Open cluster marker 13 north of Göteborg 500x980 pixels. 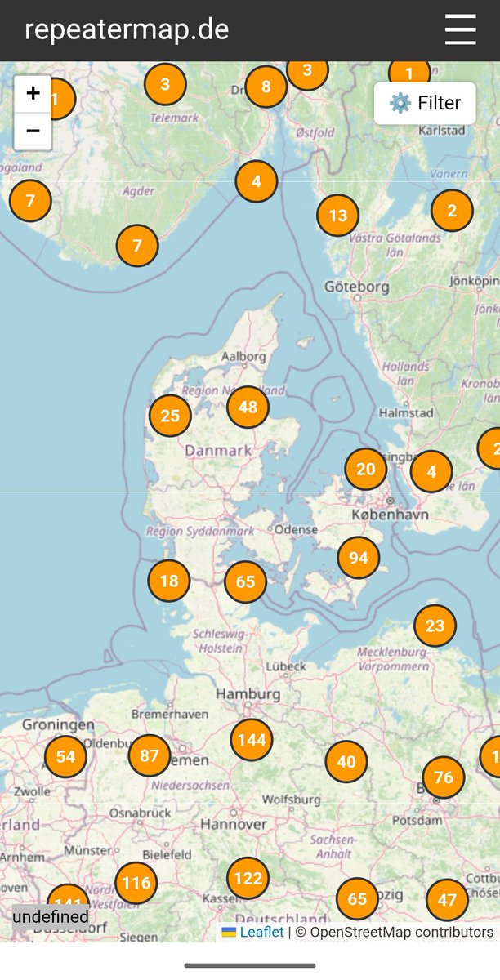coord(338,216)
